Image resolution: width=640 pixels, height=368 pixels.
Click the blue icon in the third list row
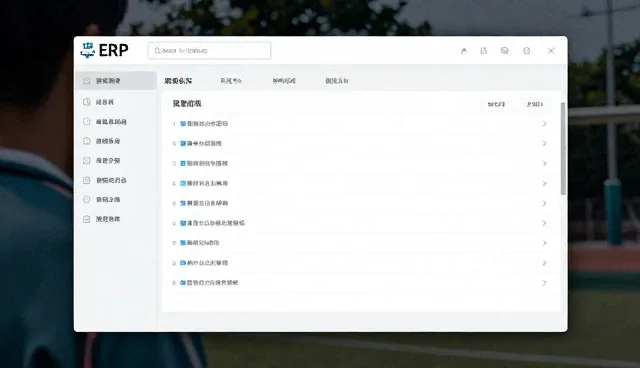pyautogui.click(x=183, y=163)
